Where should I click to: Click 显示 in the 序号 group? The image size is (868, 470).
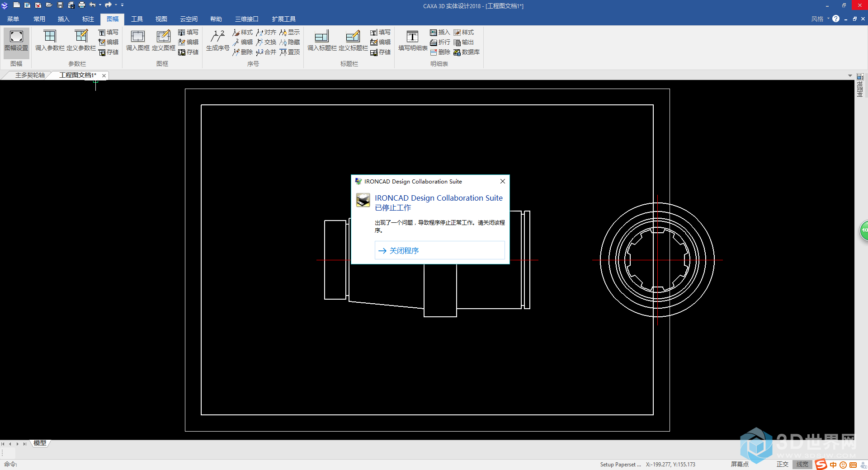click(290, 33)
